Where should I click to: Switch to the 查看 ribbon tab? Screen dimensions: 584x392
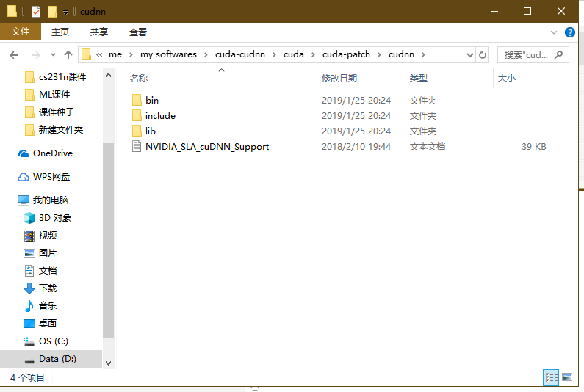click(138, 32)
